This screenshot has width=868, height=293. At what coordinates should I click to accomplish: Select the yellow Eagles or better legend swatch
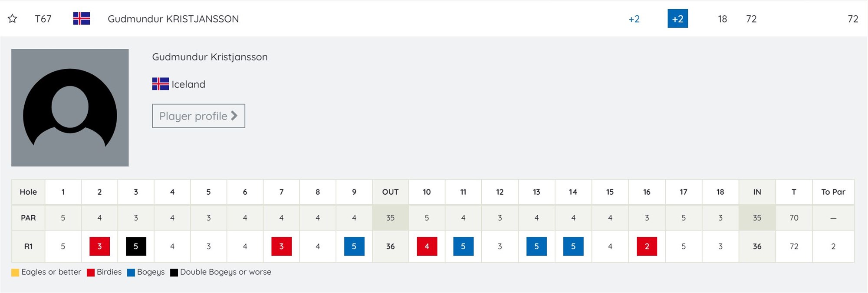[15, 273]
